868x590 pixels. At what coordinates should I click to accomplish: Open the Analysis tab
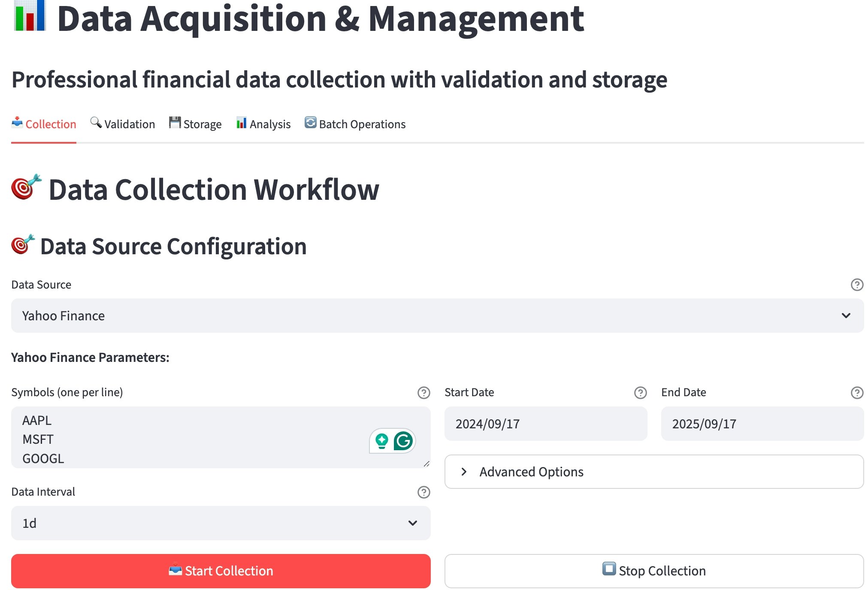point(263,124)
